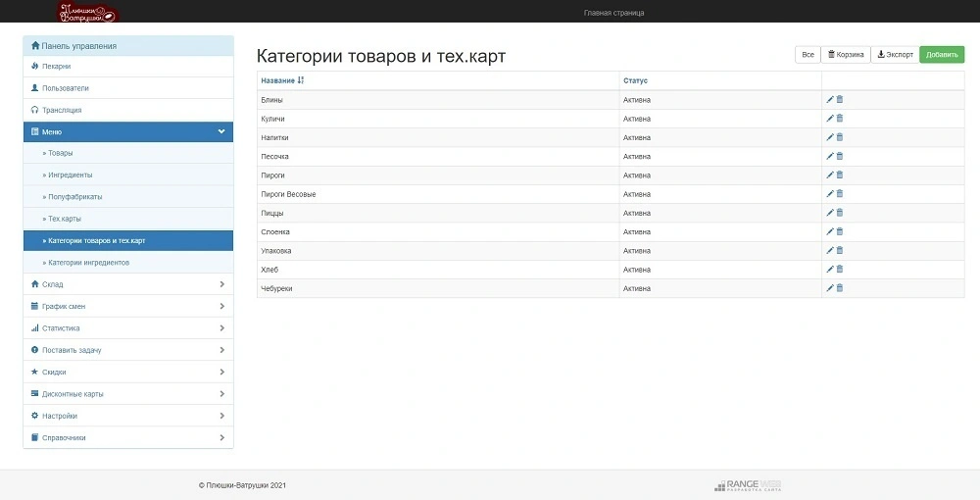Image resolution: width=980 pixels, height=500 pixels.
Task: Go to Категории ингредиентов submenu
Action: (x=128, y=263)
